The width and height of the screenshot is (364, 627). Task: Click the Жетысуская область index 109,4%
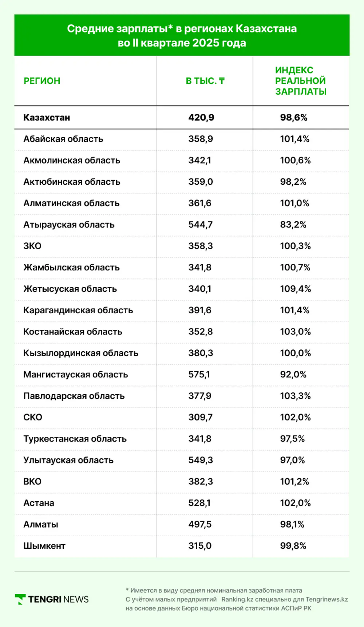(x=295, y=289)
